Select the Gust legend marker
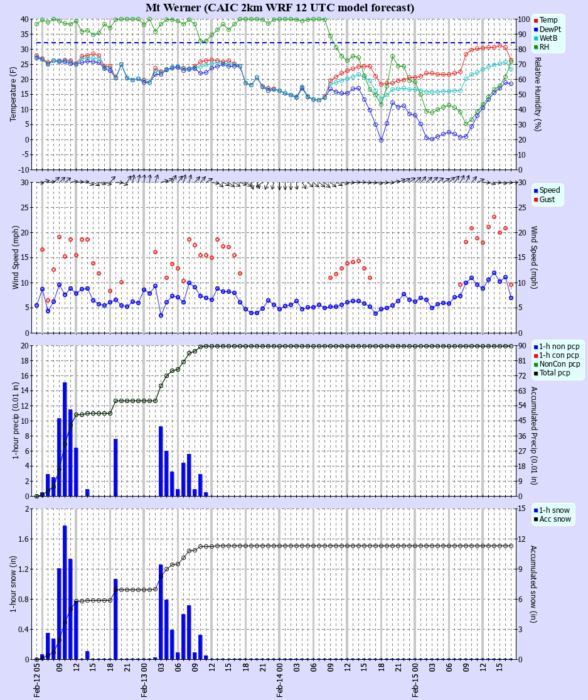Viewport: 588px width, 700px height. pos(535,200)
